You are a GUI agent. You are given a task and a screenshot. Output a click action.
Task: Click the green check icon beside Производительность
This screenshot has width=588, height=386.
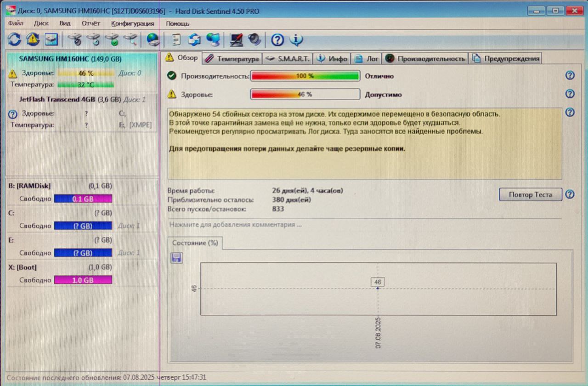click(x=172, y=76)
